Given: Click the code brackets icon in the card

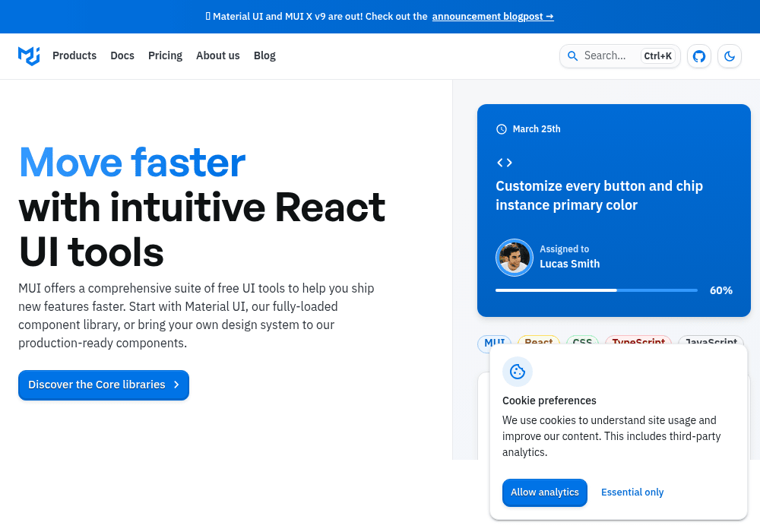Looking at the screenshot, I should 505,163.
